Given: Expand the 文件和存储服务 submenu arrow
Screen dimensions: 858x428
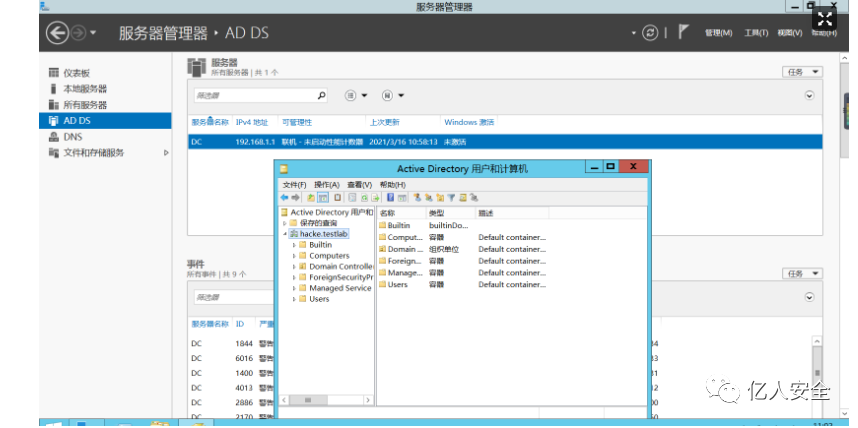Looking at the screenshot, I should [166, 153].
